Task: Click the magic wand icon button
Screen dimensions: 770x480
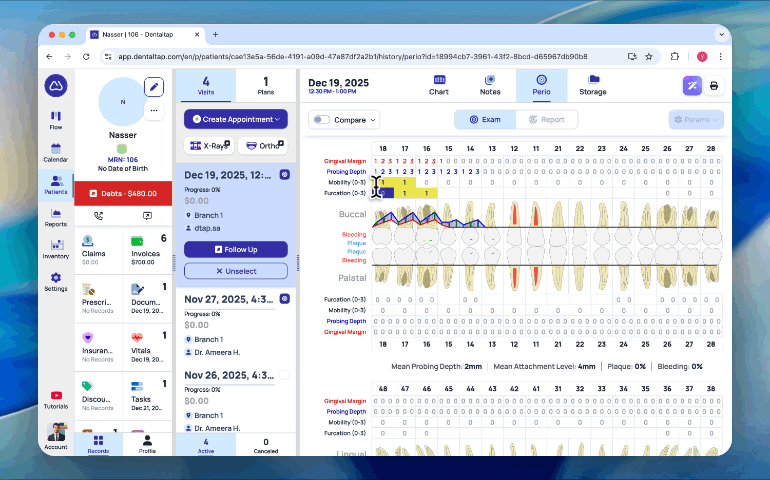Action: point(691,86)
